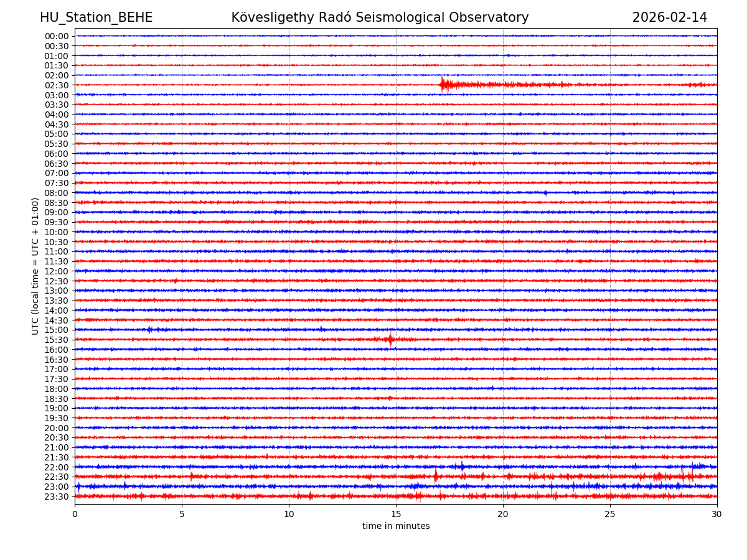Click the 15 tick label on the x-axis
The height and width of the screenshot is (560, 747).
396,514
